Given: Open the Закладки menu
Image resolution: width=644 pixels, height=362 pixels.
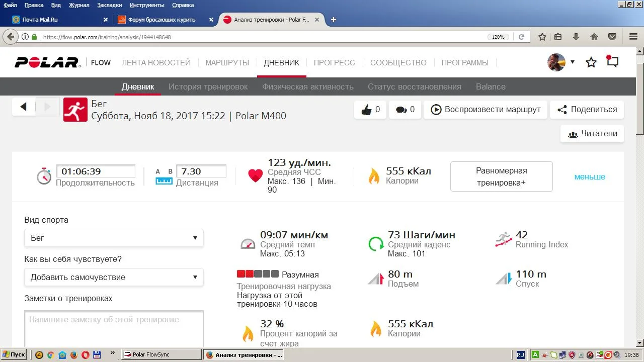Looking at the screenshot, I should 109,5.
